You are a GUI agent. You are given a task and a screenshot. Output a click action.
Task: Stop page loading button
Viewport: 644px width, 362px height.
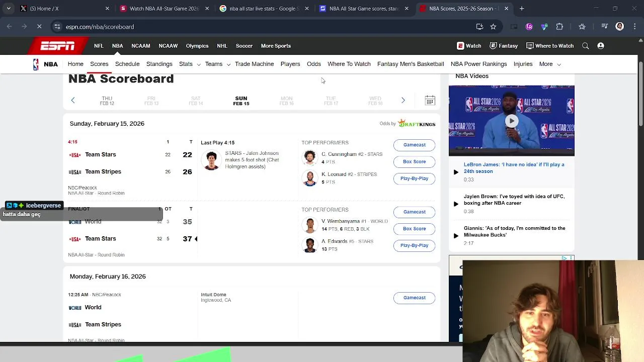(39, 27)
